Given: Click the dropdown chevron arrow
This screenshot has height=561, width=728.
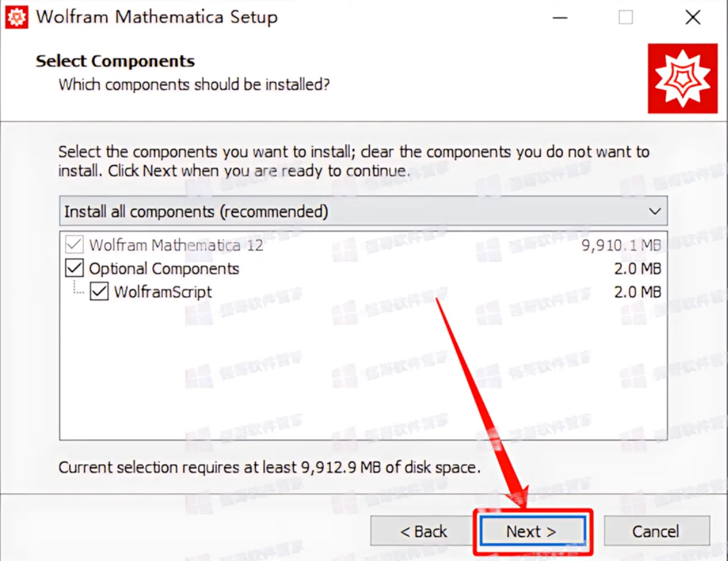Looking at the screenshot, I should (654, 212).
